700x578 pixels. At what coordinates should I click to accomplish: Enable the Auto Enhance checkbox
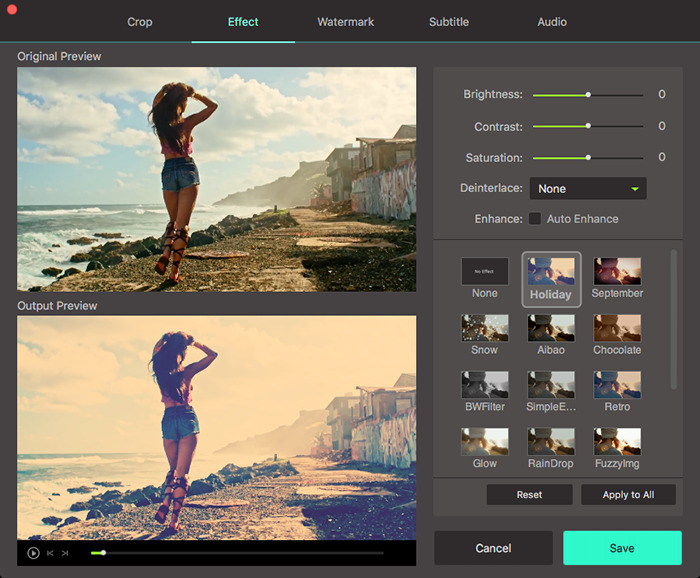click(x=535, y=219)
